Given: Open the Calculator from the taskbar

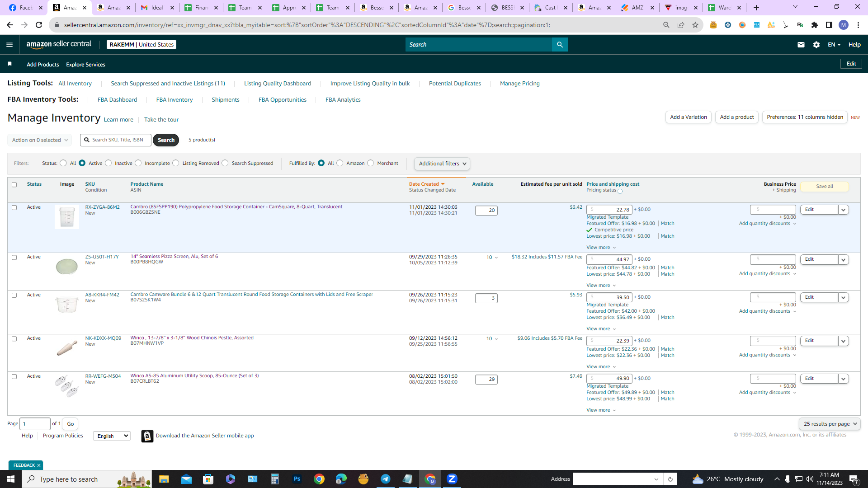Looking at the screenshot, I should tap(275, 479).
